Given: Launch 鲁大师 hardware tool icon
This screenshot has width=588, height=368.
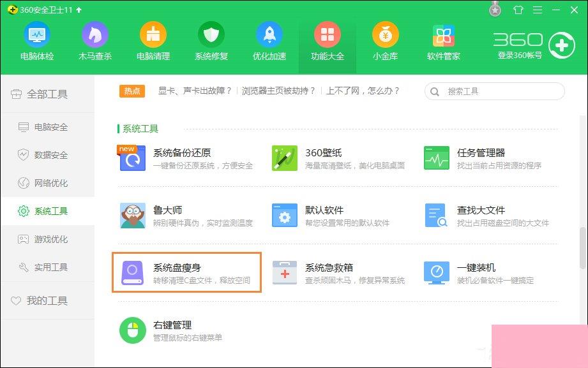Looking at the screenshot, I should (132, 216).
